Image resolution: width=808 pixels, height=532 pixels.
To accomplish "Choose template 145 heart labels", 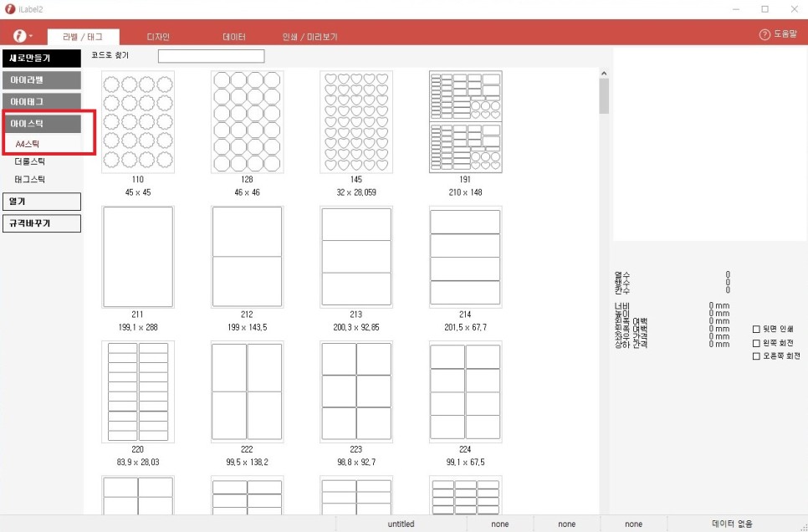I will pyautogui.click(x=356, y=122).
